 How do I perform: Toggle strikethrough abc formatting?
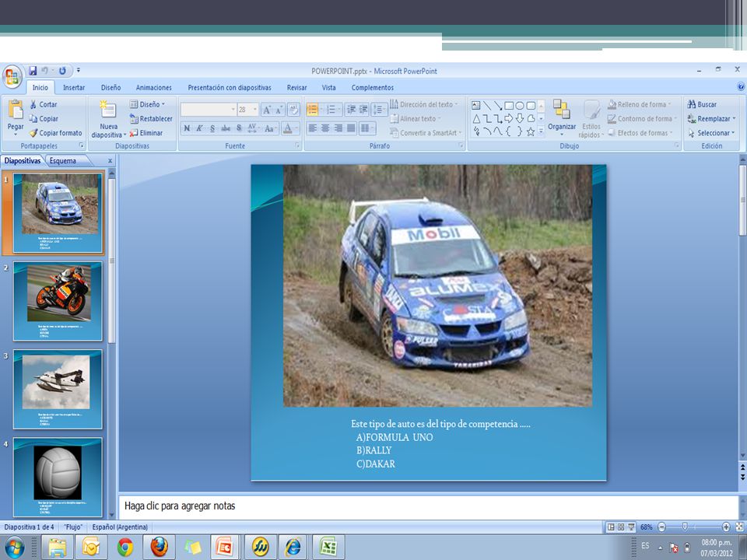click(226, 128)
